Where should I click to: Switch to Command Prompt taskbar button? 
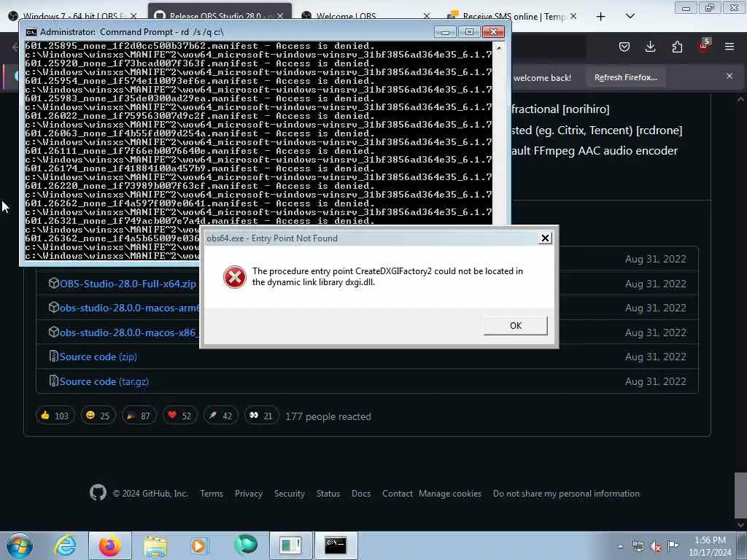[336, 545]
